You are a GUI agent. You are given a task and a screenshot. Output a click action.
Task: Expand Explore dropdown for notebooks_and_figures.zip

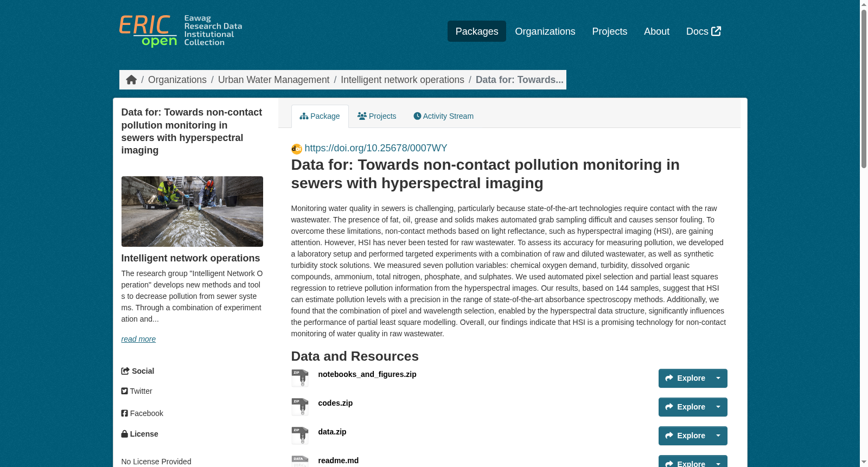click(718, 378)
